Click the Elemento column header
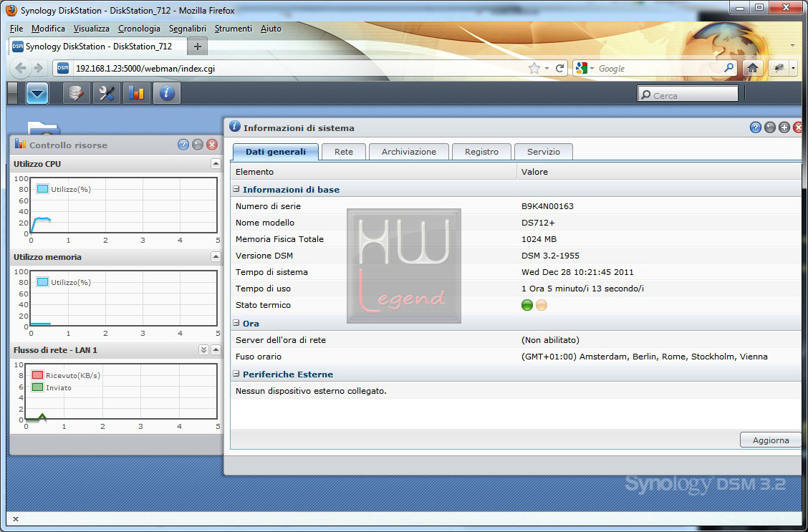The image size is (808, 532). (x=374, y=172)
